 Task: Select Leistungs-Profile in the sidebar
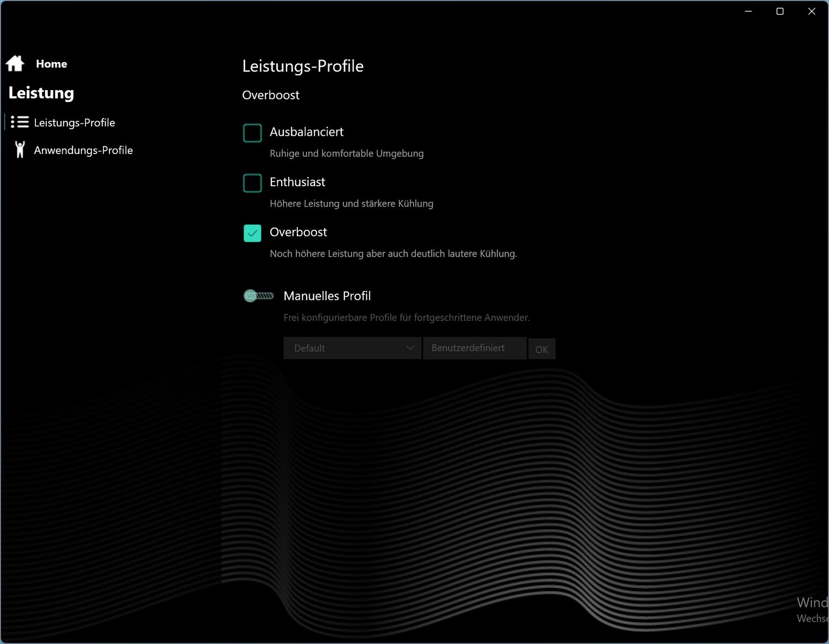75,122
